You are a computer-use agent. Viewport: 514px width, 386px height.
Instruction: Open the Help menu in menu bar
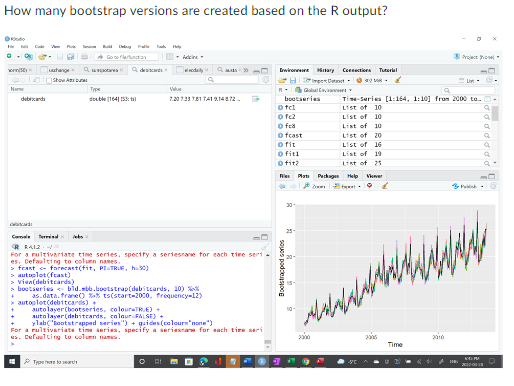pyautogui.click(x=177, y=46)
